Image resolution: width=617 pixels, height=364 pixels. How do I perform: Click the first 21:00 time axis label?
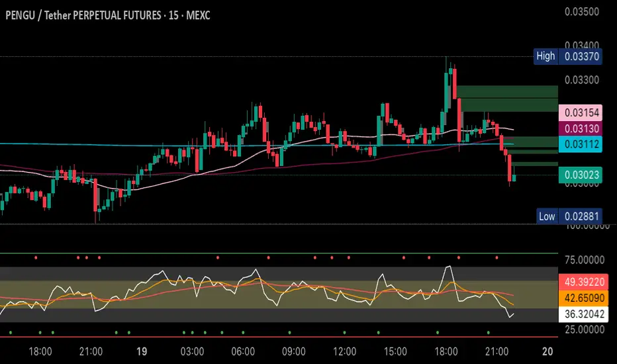91,351
